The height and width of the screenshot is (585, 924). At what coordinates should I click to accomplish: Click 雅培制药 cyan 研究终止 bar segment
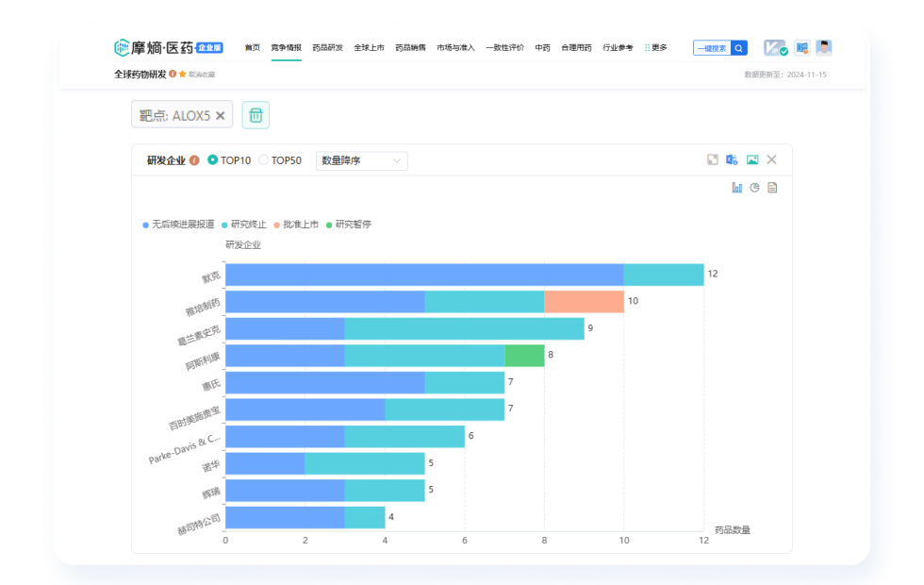[485, 301]
